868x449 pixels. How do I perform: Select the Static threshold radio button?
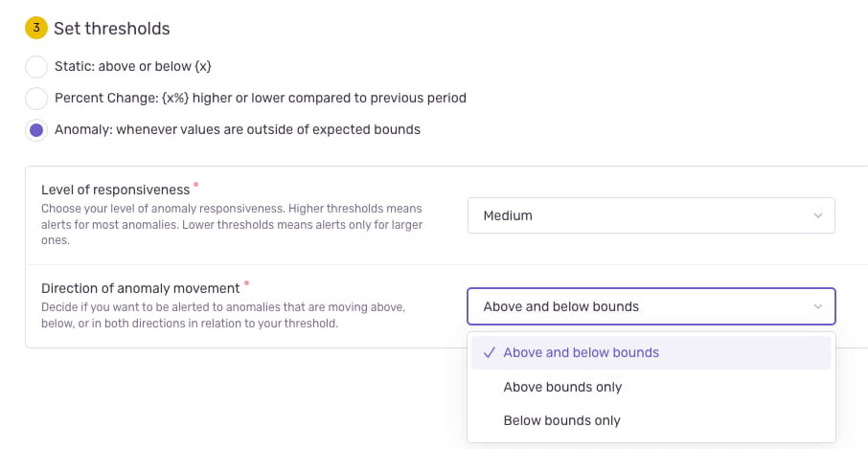click(x=36, y=67)
